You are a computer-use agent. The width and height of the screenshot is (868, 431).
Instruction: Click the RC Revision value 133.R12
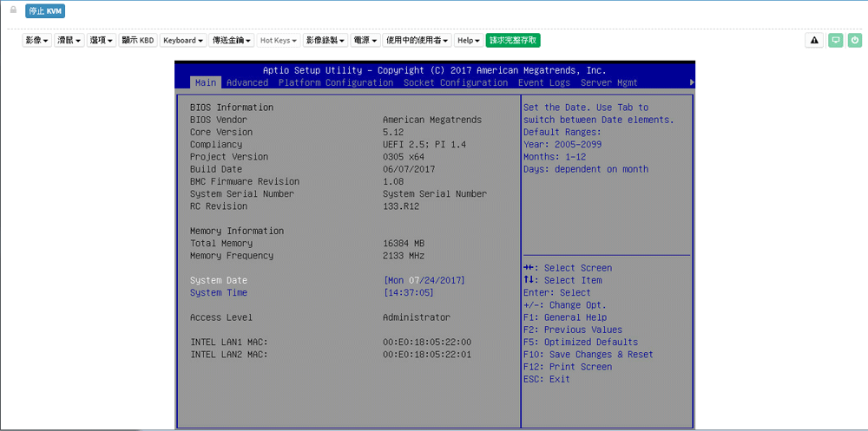(401, 206)
